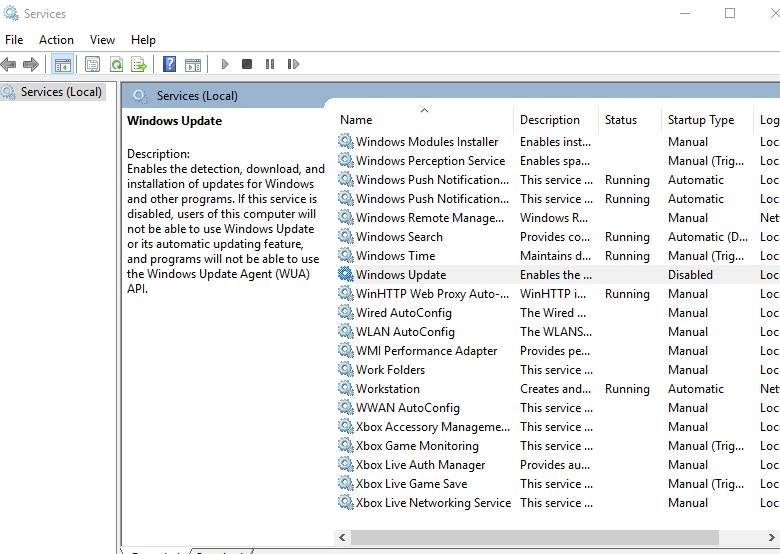The height and width of the screenshot is (554, 780).
Task: Click gear icon of Work Folders
Action: point(345,369)
